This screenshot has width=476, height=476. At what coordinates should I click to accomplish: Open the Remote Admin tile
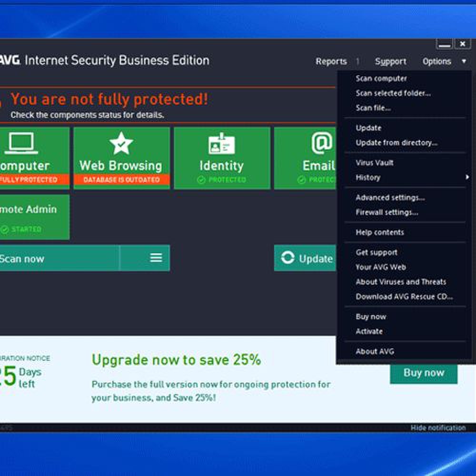coord(35,217)
